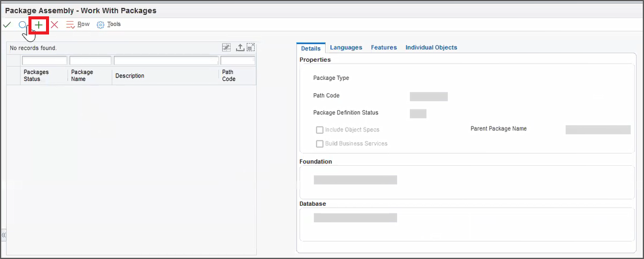Toggle the Include Object Specs checkbox

tap(320, 130)
